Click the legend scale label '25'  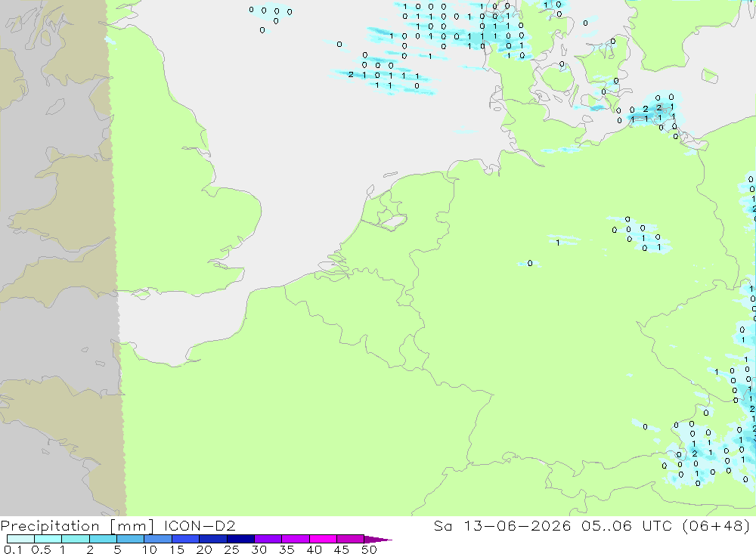tap(232, 549)
